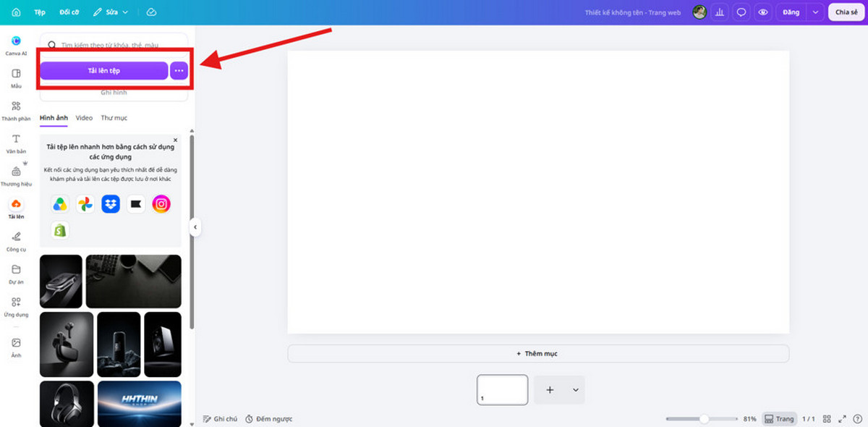Click the Chia sẻ share button

click(x=846, y=12)
